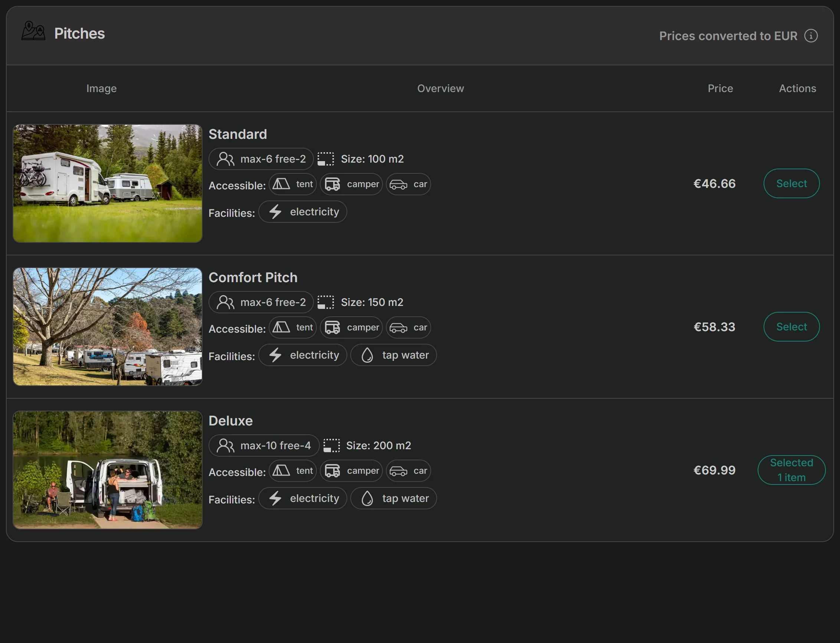Click the electricity bolt icon in Standard row
Image resolution: width=840 pixels, height=643 pixels.
coord(275,212)
